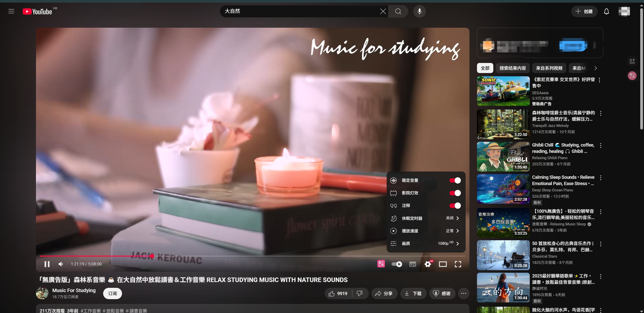The height and width of the screenshot is (313, 644).
Task: Mute the video volume
Action: click(x=61, y=264)
